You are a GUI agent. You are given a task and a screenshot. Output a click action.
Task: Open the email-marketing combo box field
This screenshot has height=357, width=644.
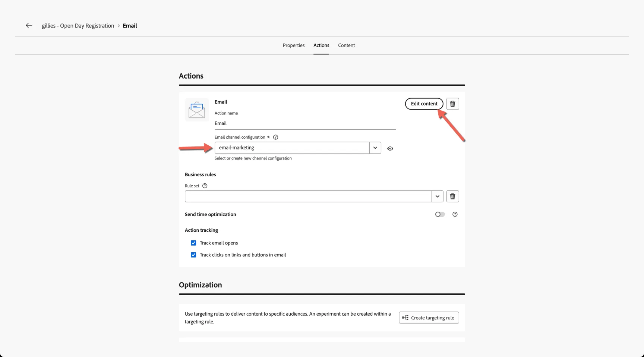[x=292, y=148]
